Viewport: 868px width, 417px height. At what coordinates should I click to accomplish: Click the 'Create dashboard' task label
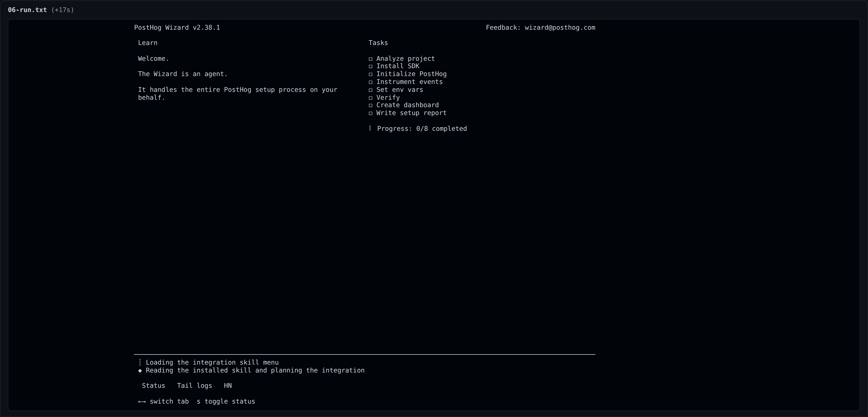tap(407, 105)
